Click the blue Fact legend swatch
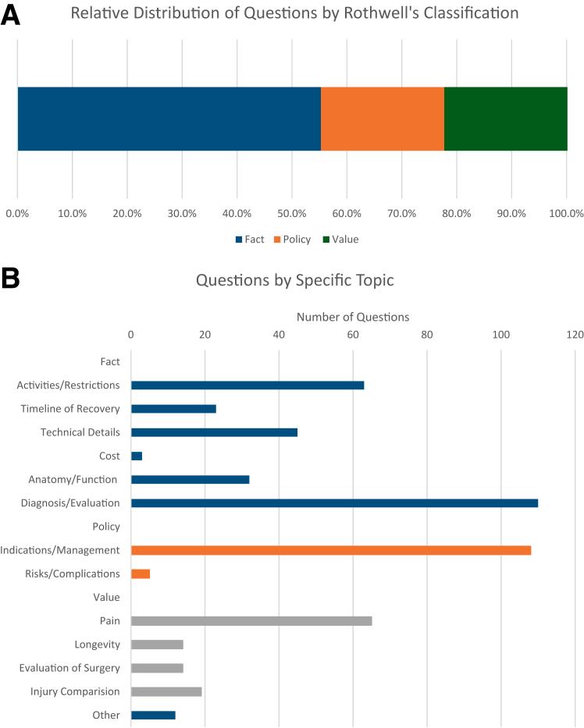Screen dimensions: 584x728 (238, 240)
